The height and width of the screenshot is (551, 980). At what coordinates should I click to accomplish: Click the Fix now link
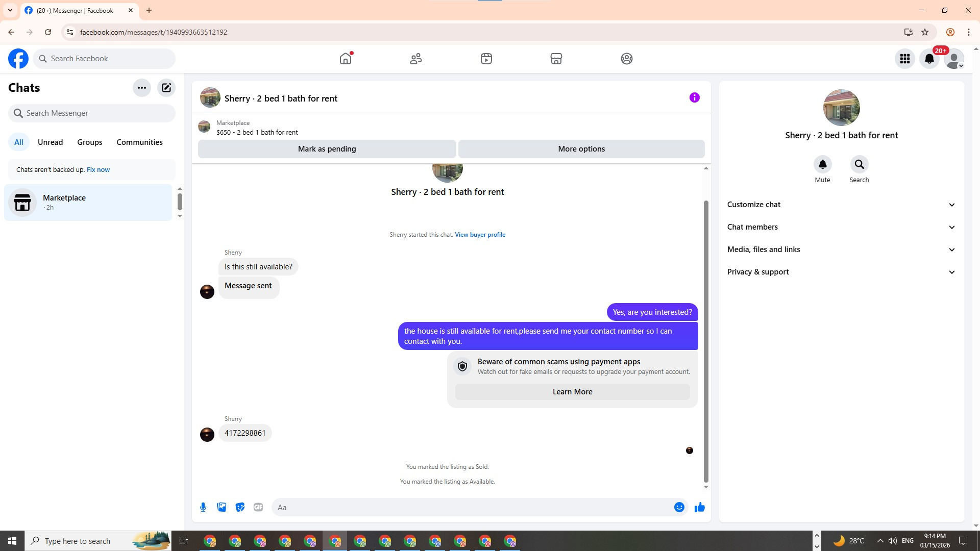pos(98,170)
